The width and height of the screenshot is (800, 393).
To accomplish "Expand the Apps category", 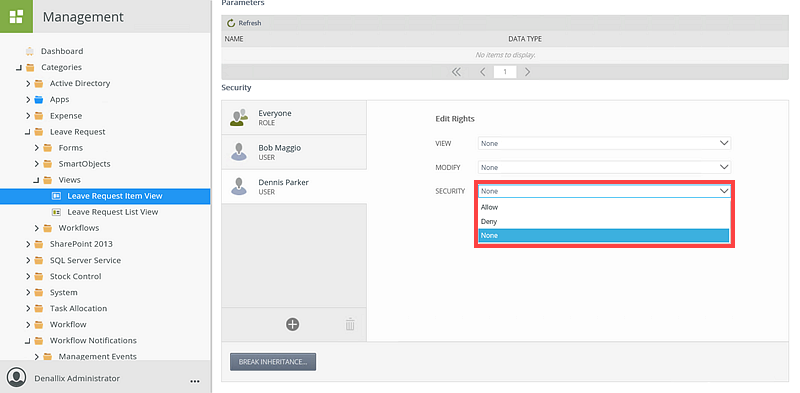I will 28,100.
